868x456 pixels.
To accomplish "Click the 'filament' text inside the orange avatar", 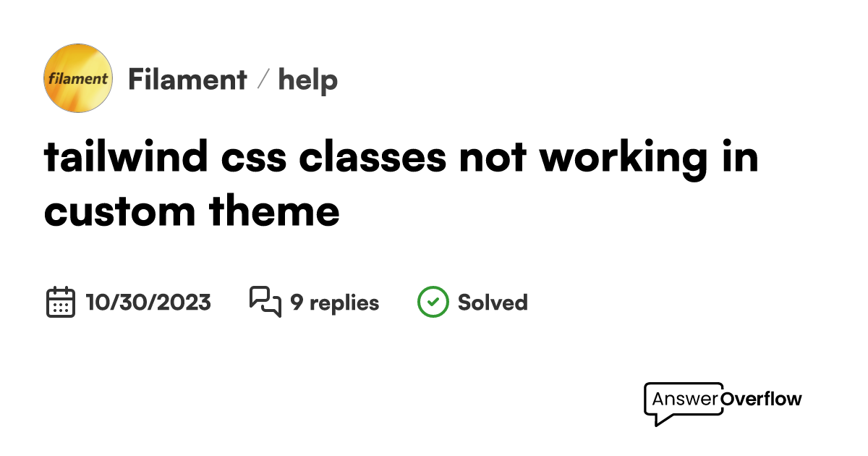I will point(78,78).
